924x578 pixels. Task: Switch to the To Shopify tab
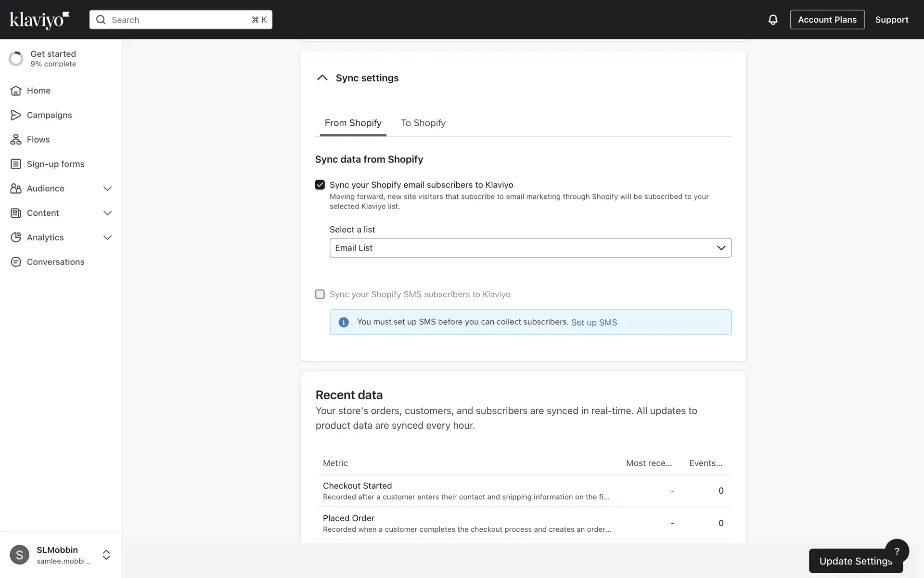tap(423, 123)
